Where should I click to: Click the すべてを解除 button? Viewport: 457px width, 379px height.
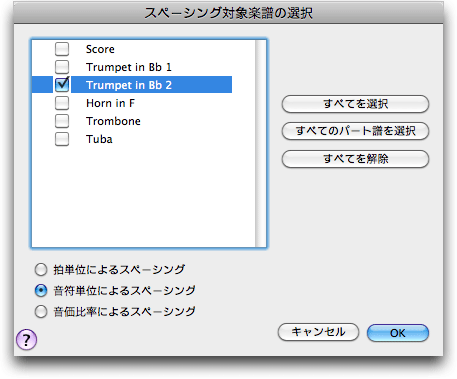(355, 159)
